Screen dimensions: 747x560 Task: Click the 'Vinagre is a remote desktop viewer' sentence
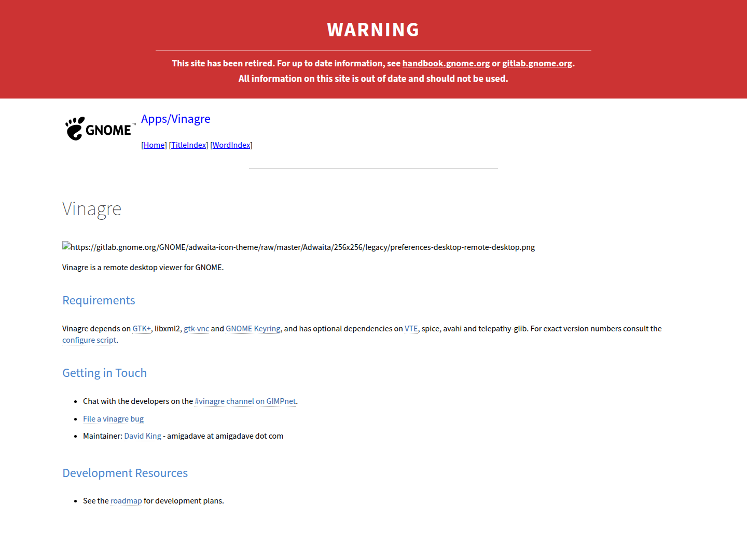[143, 268]
